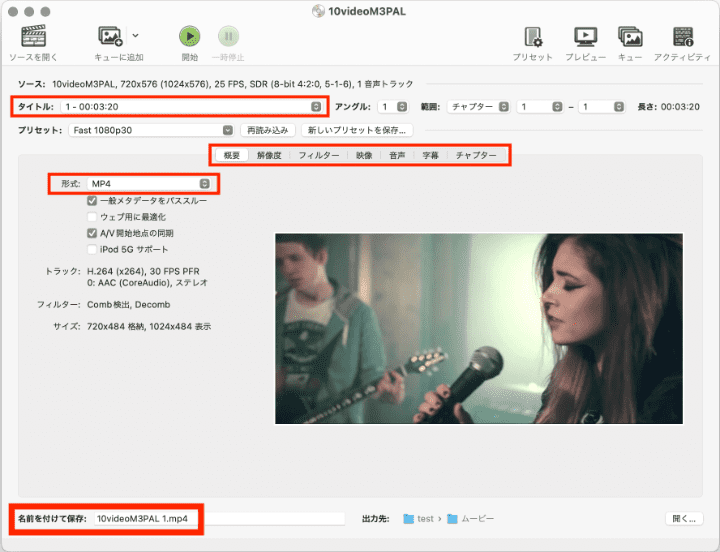Screen dimensions: 720x552
Task: Switch to the resolution (解像度) tab
Action: click(269, 155)
